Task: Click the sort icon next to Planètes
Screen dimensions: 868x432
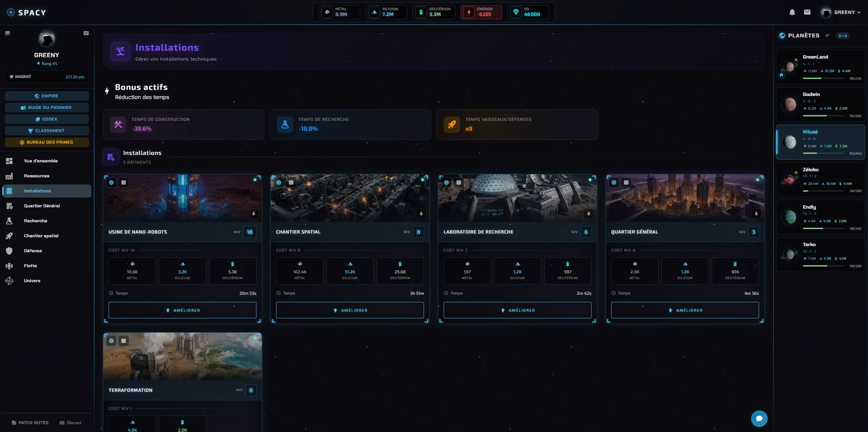Action: pos(828,36)
